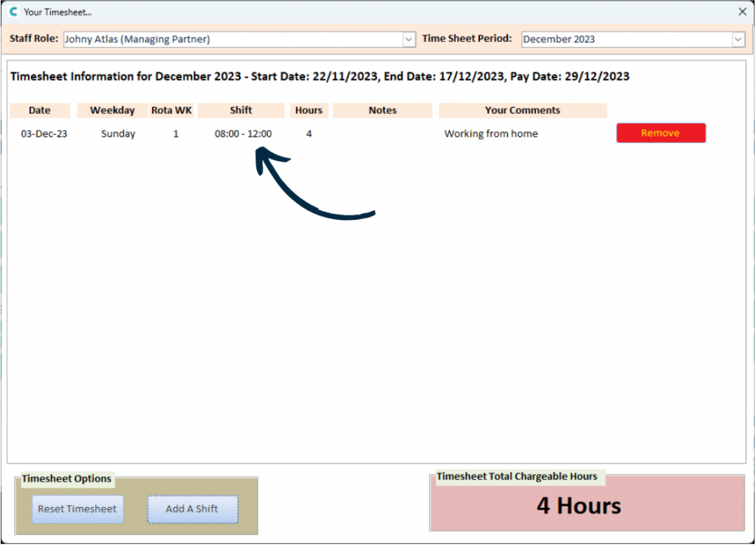Remove the 03-Dec-23 shift entry
The width and height of the screenshot is (756, 546).
click(661, 134)
